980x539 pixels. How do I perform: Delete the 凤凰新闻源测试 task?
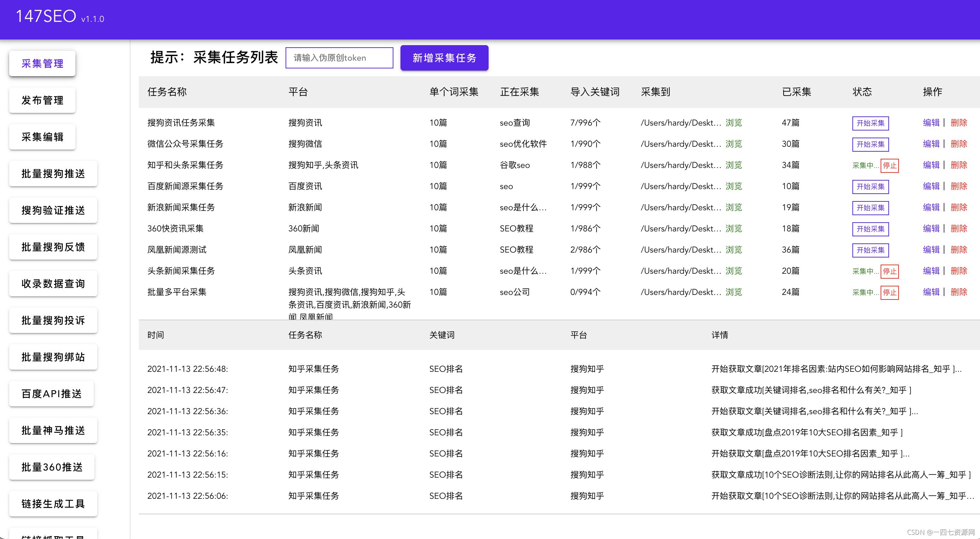[959, 250]
